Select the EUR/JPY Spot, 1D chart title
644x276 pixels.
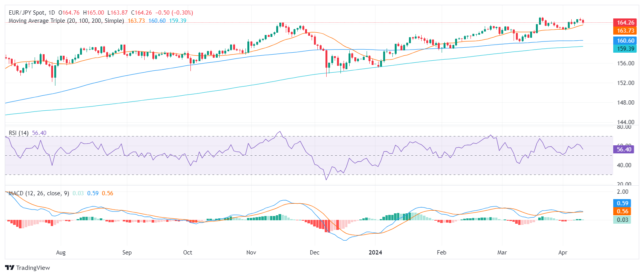point(32,13)
